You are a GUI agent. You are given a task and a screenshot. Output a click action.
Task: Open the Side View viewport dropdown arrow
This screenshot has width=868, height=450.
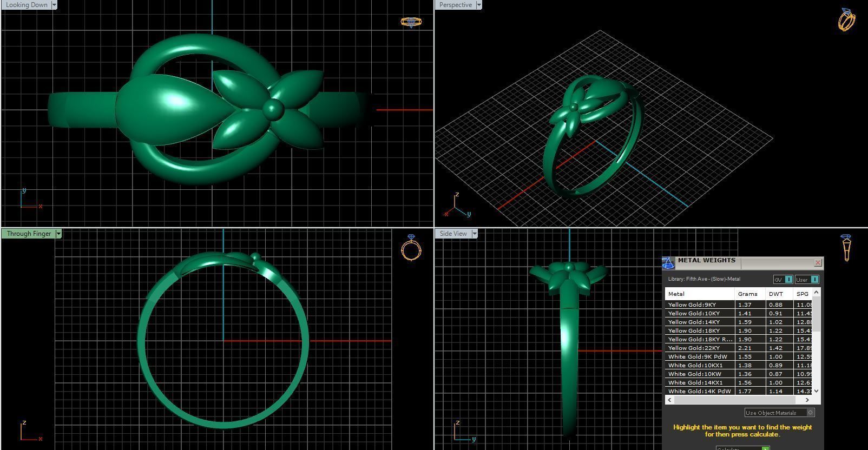[475, 234]
